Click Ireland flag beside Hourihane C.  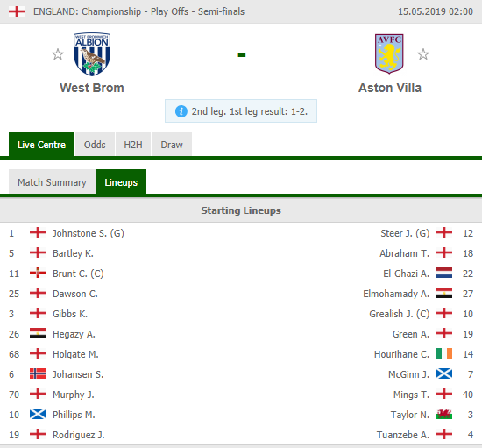pos(444,354)
